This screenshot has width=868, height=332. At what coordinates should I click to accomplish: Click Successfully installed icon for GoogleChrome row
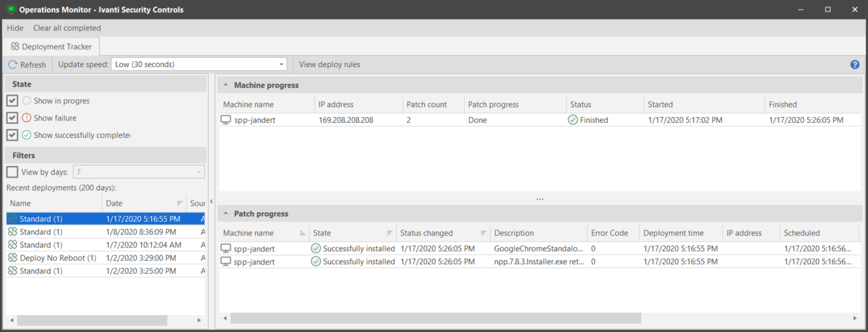(x=316, y=249)
